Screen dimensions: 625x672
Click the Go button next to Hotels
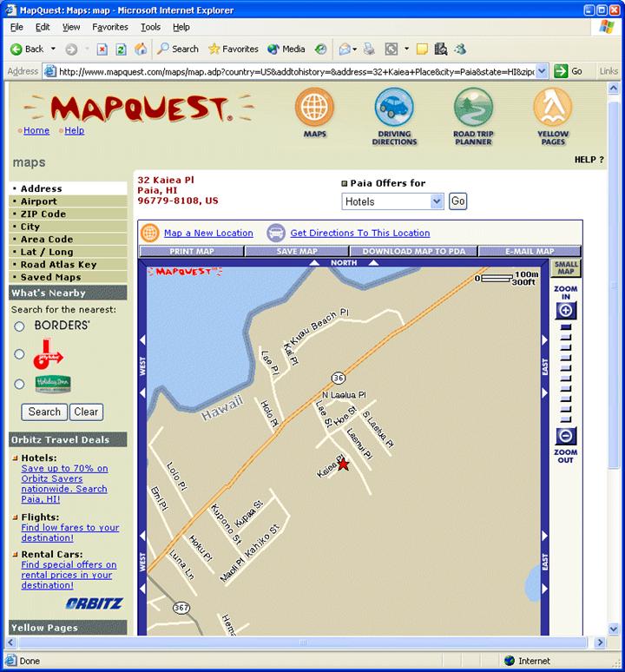(x=458, y=201)
